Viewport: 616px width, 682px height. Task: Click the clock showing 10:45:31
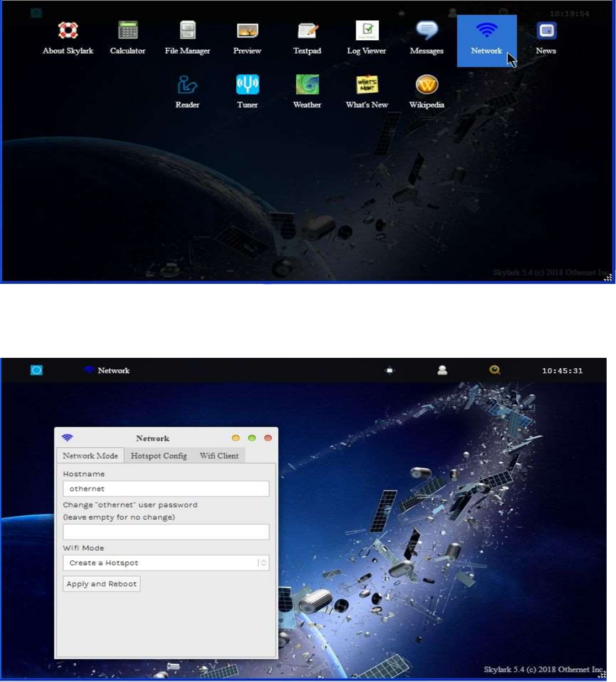(x=562, y=371)
